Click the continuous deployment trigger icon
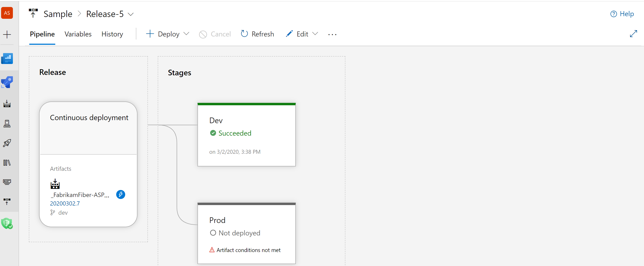This screenshot has height=266, width=644. coord(122,195)
